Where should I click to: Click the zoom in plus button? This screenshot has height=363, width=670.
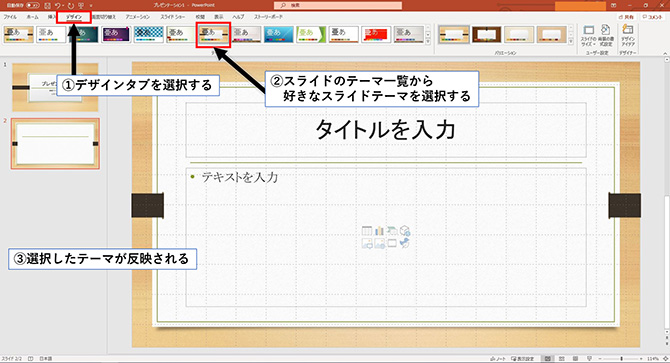click(x=642, y=359)
